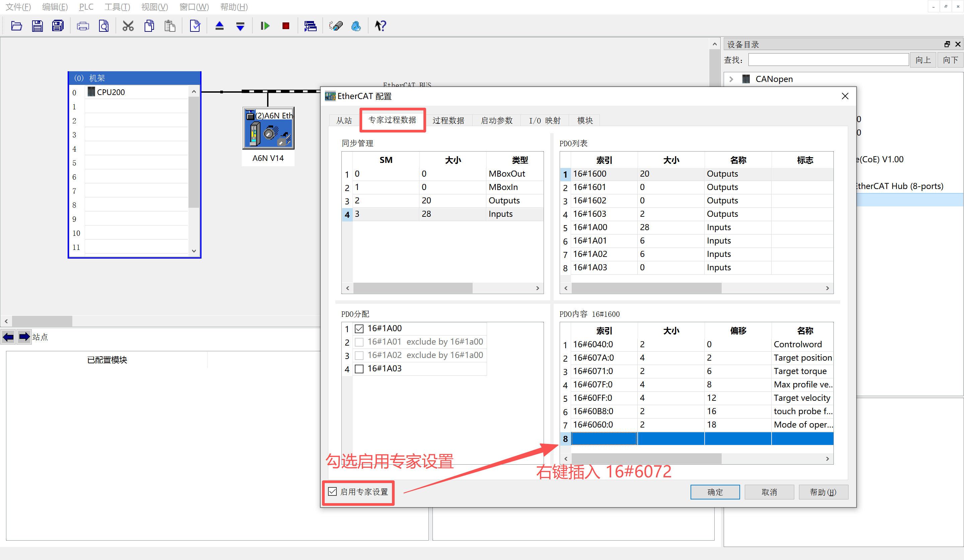Image resolution: width=964 pixels, height=560 pixels.
Task: Open the 文件(F) menu
Action: click(x=18, y=7)
